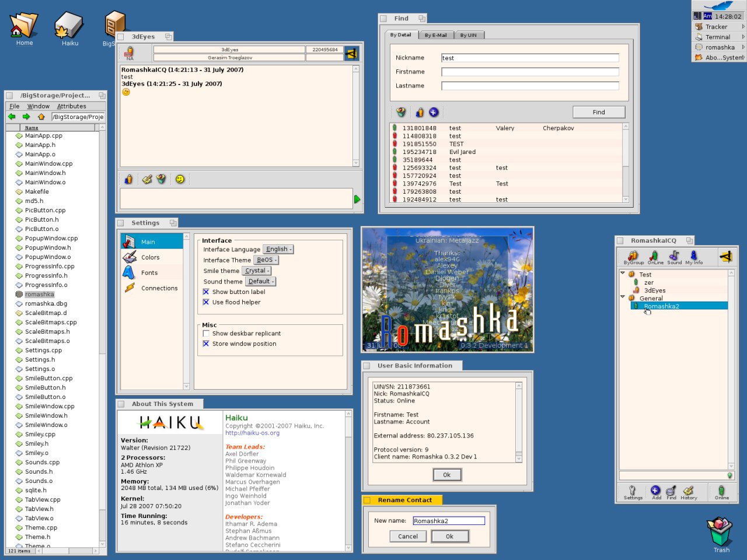Open user info icon in 3dEyes chat toolbar

(x=128, y=179)
